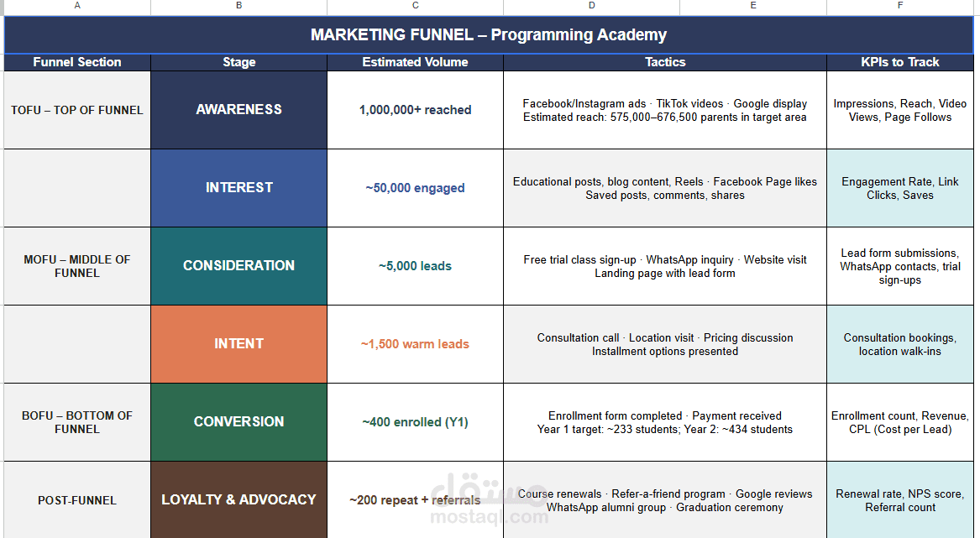Click the 'KPIs to Track' header cell
The image size is (980, 538).
[x=900, y=62]
